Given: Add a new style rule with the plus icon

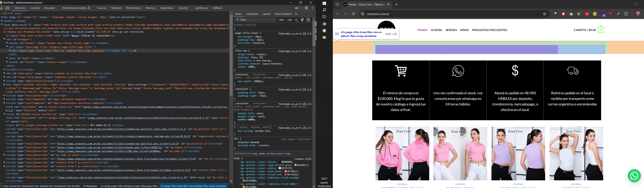Looking at the screenshot, I should click(x=296, y=20).
